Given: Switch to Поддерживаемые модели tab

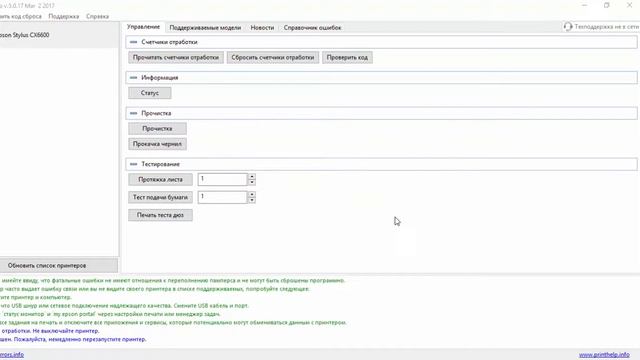Looking at the screenshot, I should (205, 28).
